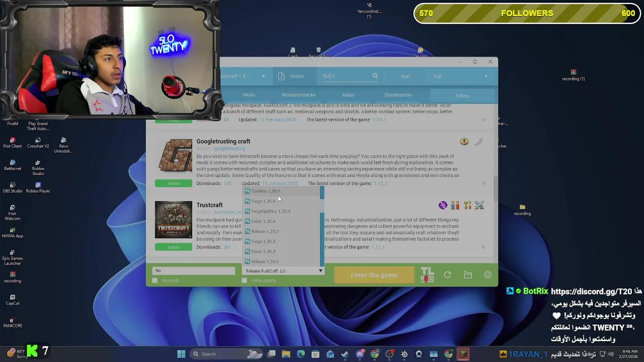
Task: Open Steam from the taskbar
Action: pyautogui.click(x=345, y=354)
